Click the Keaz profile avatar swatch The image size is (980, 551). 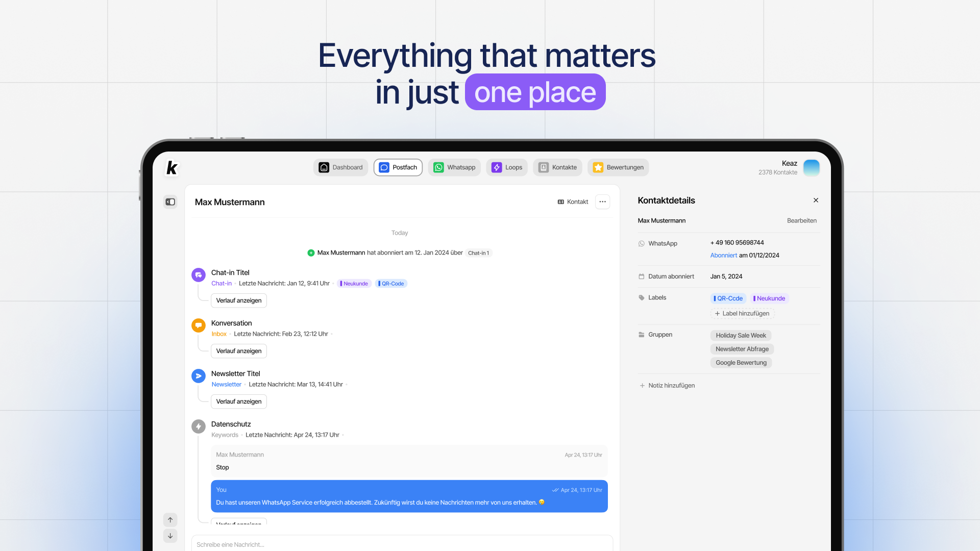(x=812, y=167)
